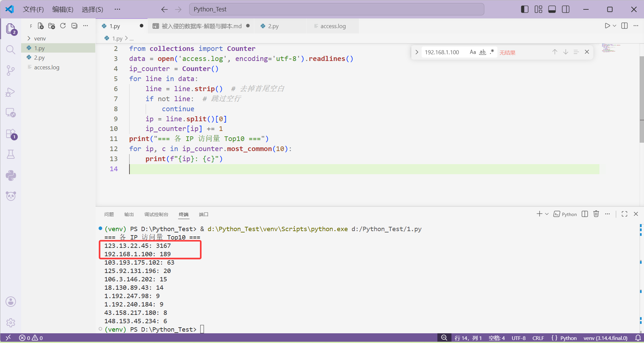This screenshot has height=343, width=644.
Task: Open explorer More Actions ellipsis
Action: point(86,26)
